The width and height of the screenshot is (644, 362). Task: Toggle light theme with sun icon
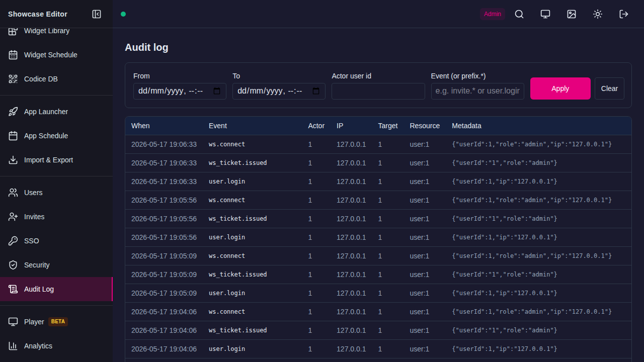click(x=598, y=14)
